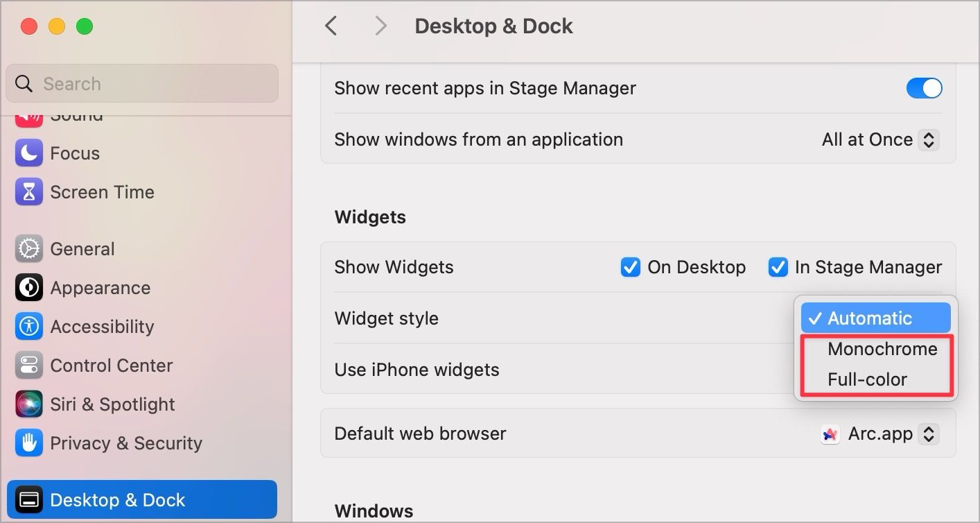Go forward using the right chevron

click(x=380, y=26)
